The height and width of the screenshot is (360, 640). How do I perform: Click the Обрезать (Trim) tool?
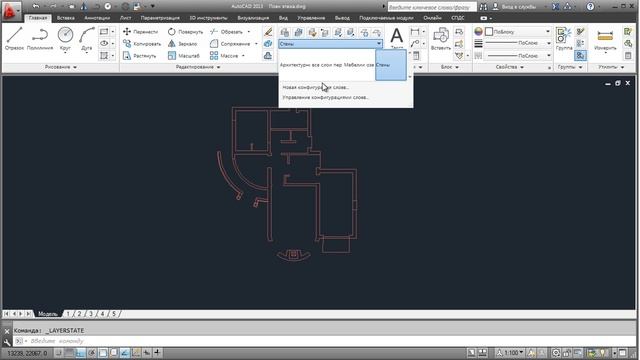tap(227, 31)
